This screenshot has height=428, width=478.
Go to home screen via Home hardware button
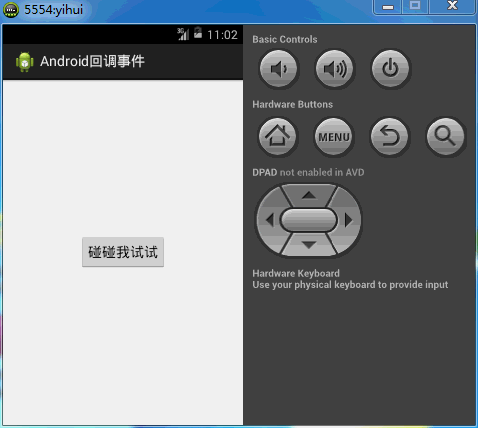pos(278,136)
